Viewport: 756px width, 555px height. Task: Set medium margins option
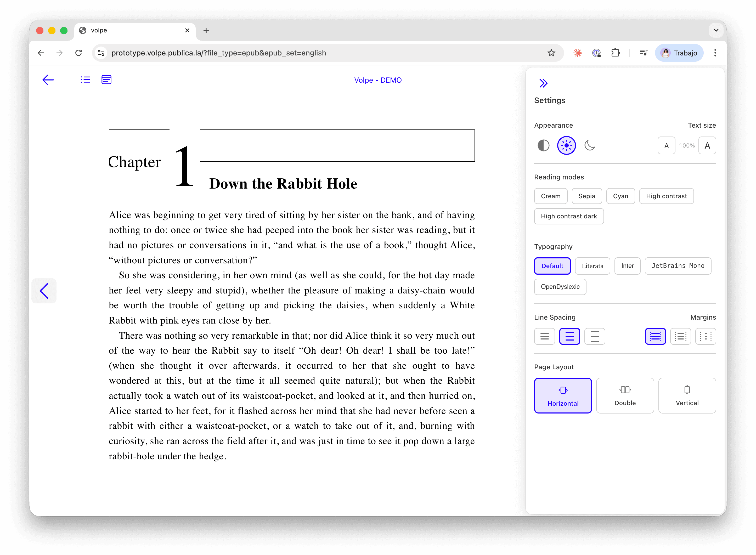tap(680, 336)
